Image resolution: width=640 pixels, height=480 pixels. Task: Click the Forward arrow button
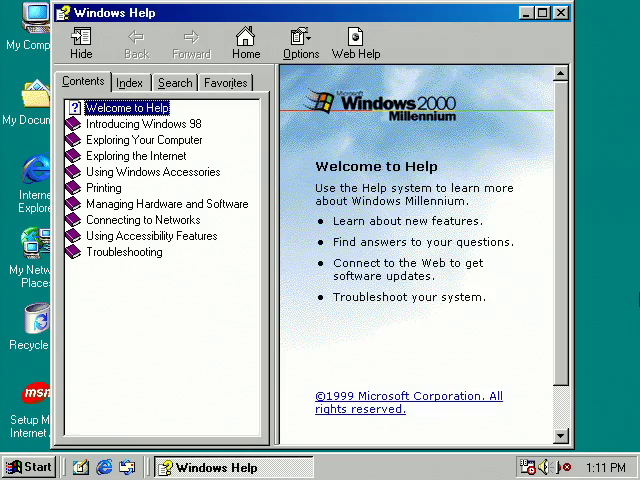191,43
